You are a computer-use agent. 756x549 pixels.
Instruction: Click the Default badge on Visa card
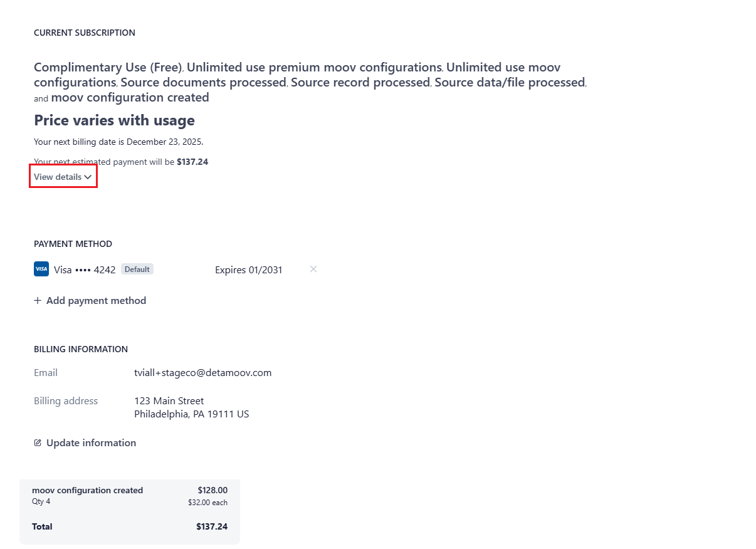[x=137, y=269]
